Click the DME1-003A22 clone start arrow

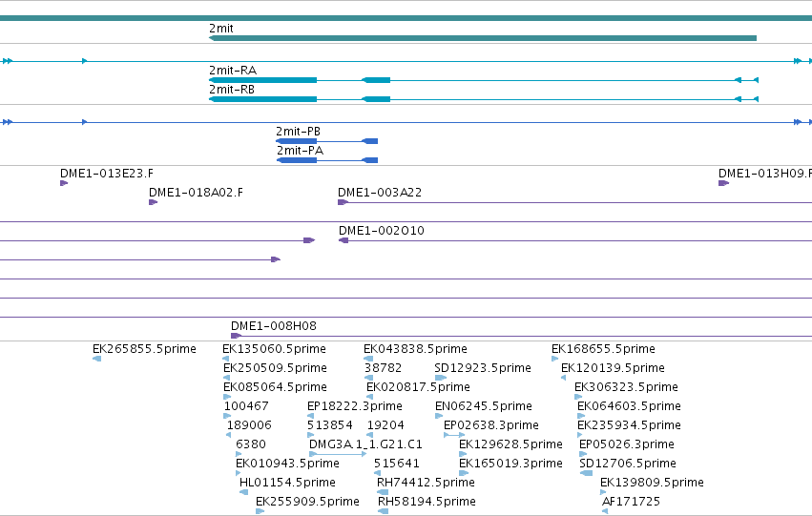[343, 202]
